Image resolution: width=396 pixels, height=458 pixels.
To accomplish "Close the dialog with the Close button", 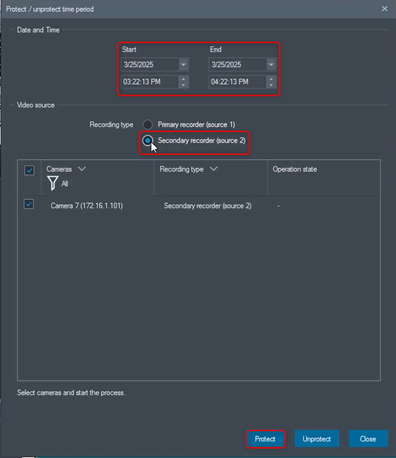I will pos(368,439).
